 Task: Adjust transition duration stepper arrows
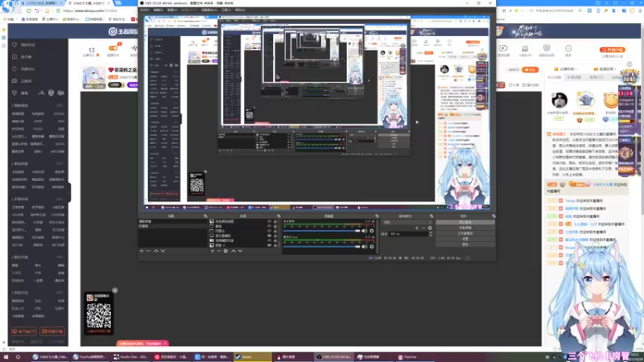point(431,234)
